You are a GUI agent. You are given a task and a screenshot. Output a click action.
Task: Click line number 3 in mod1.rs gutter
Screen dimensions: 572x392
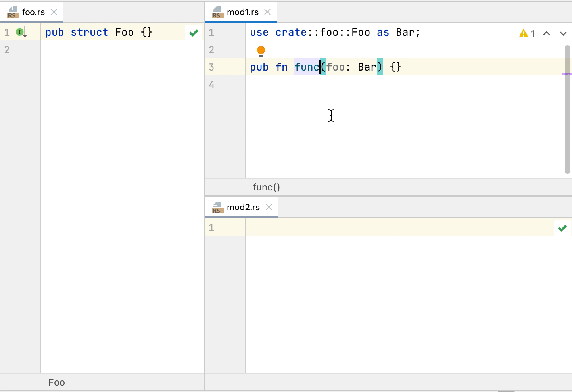[x=211, y=67]
